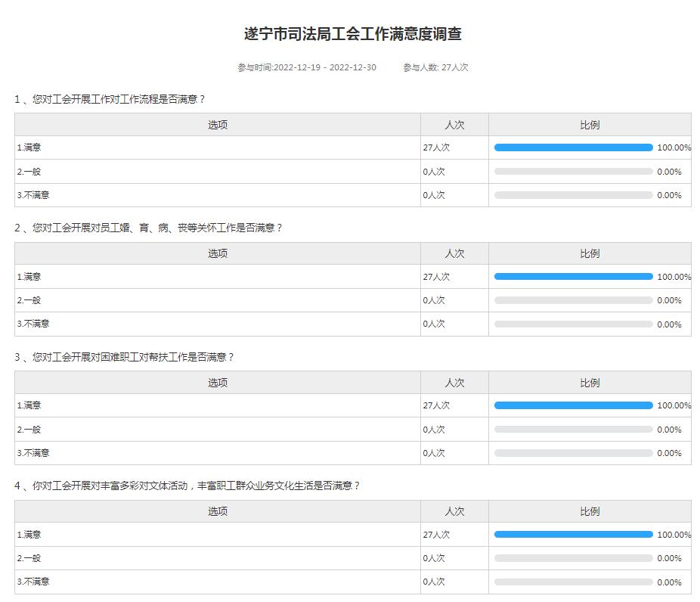The height and width of the screenshot is (602, 700).
Task: Select the 2.一般 option under question 2
Action: click(x=29, y=300)
